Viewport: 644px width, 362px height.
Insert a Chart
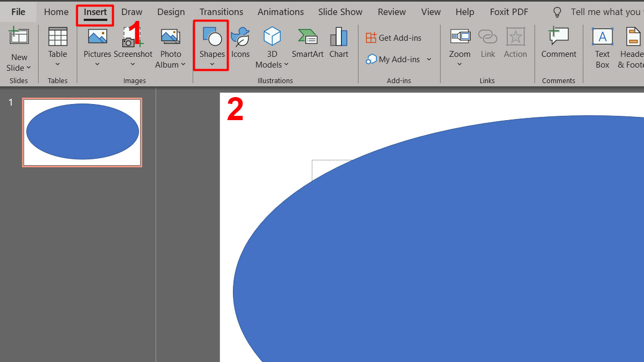(339, 46)
